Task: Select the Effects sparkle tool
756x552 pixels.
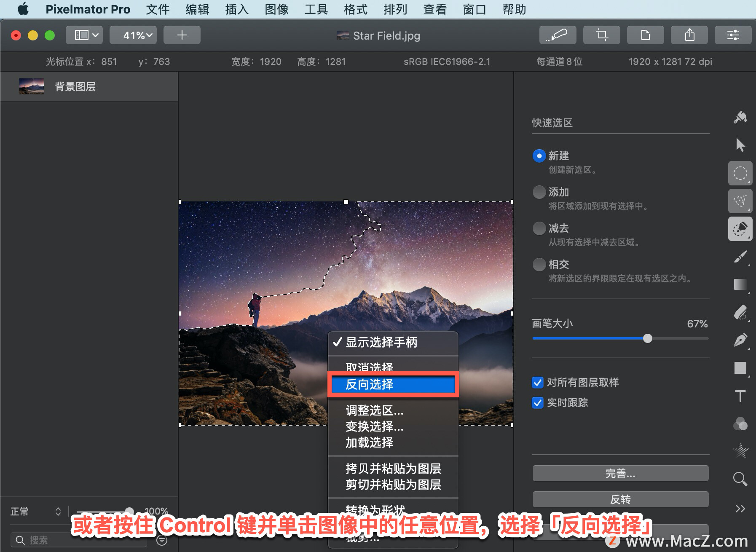Action: [x=740, y=451]
